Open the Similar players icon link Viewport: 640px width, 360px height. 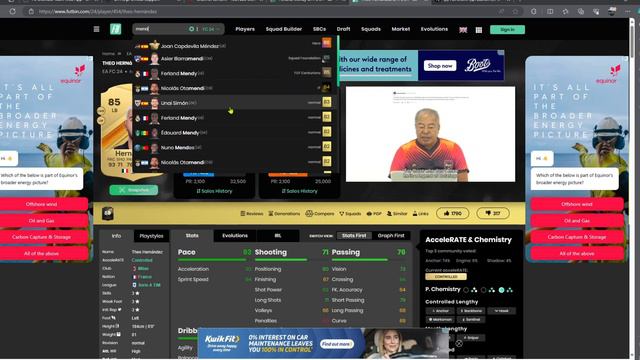(397, 213)
